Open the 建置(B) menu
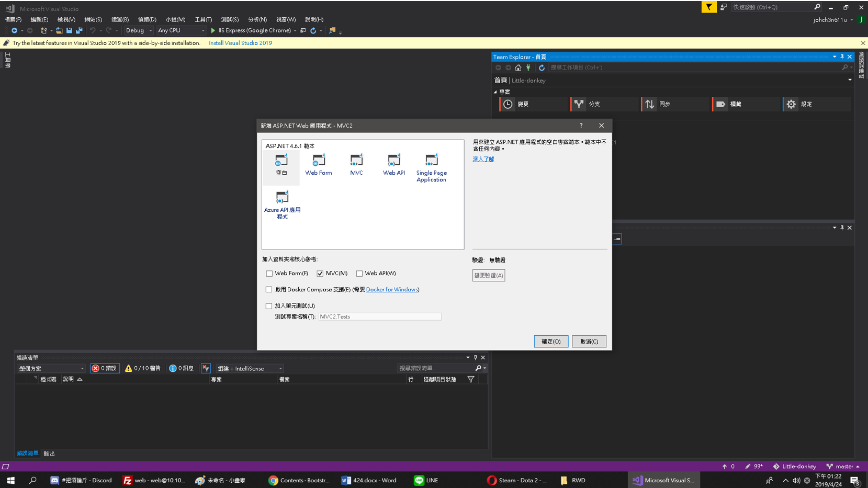Viewport: 868px width, 488px height. pyautogui.click(x=120, y=19)
